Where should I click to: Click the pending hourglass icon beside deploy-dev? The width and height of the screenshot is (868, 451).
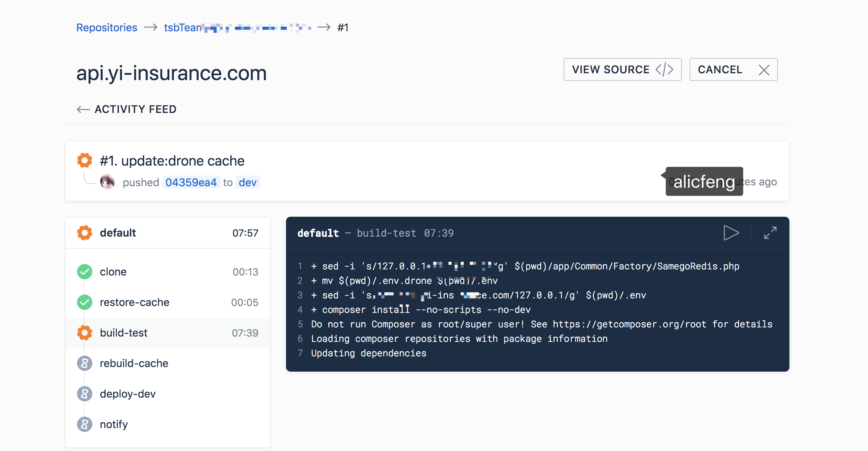tap(85, 394)
